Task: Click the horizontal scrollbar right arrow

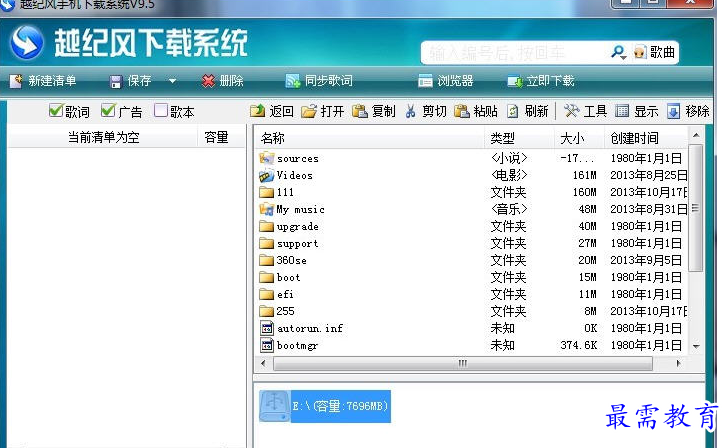Action: click(678, 364)
